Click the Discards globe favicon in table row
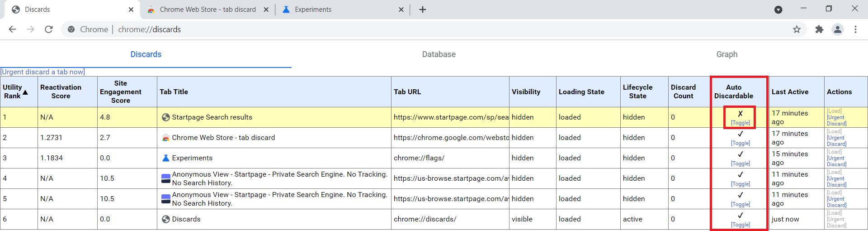Image resolution: width=868 pixels, height=231 pixels. [x=166, y=219]
